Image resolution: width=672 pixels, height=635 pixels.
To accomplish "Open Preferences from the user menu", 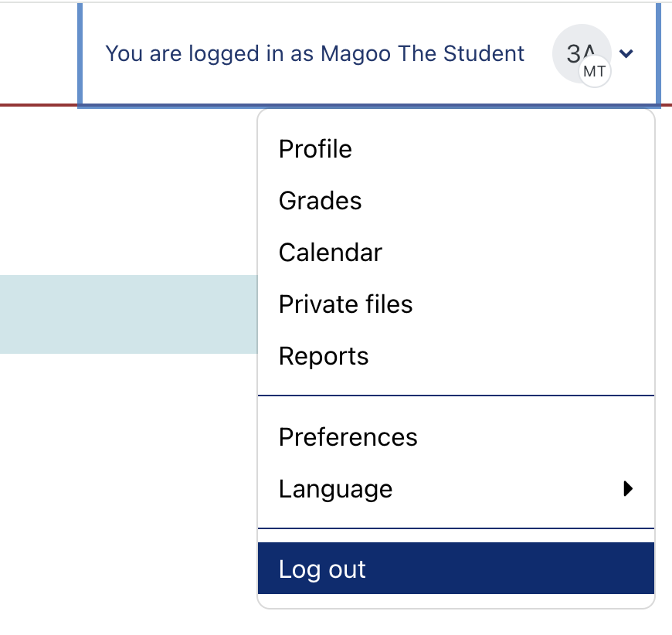I will 348,437.
